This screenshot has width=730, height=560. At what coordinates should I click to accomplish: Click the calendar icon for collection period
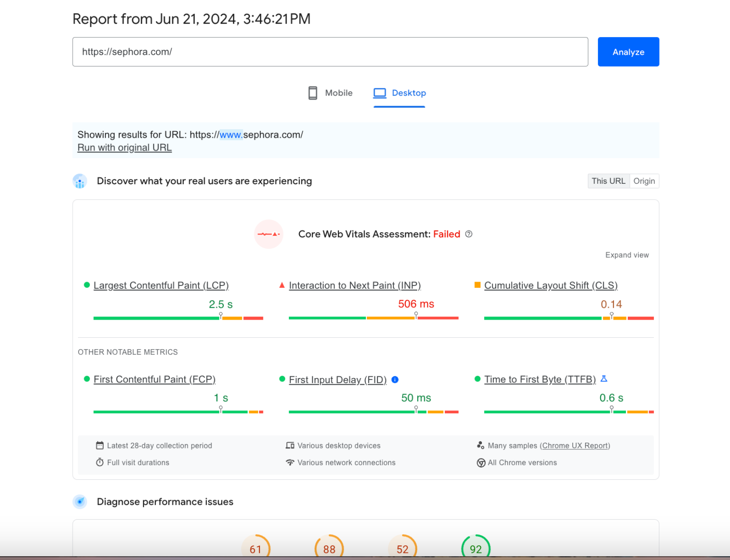tap(100, 446)
